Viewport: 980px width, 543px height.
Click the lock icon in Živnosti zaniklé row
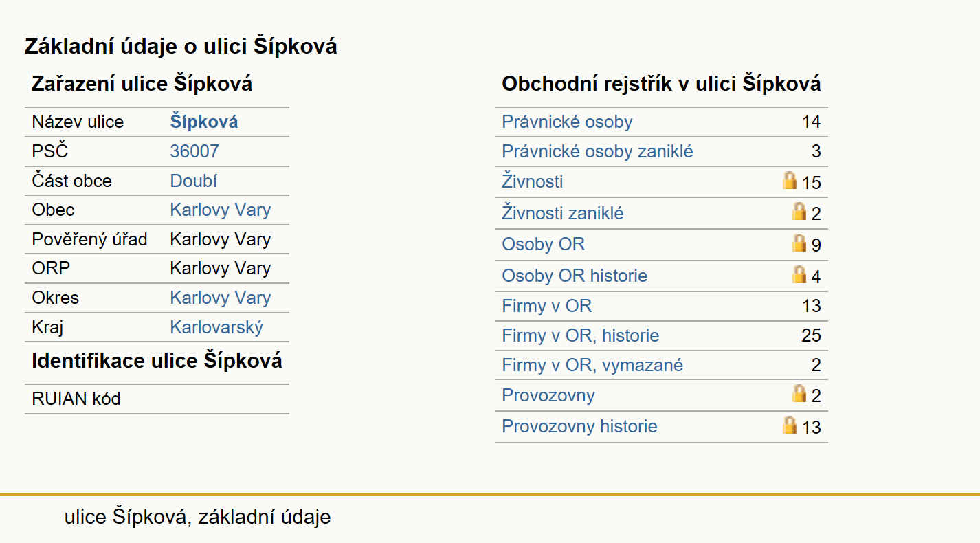[x=799, y=211]
